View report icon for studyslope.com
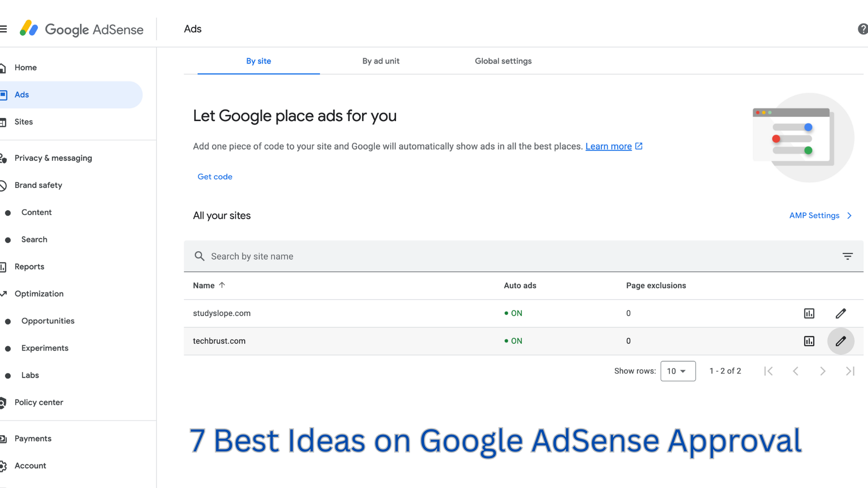This screenshot has height=488, width=868. (809, 313)
